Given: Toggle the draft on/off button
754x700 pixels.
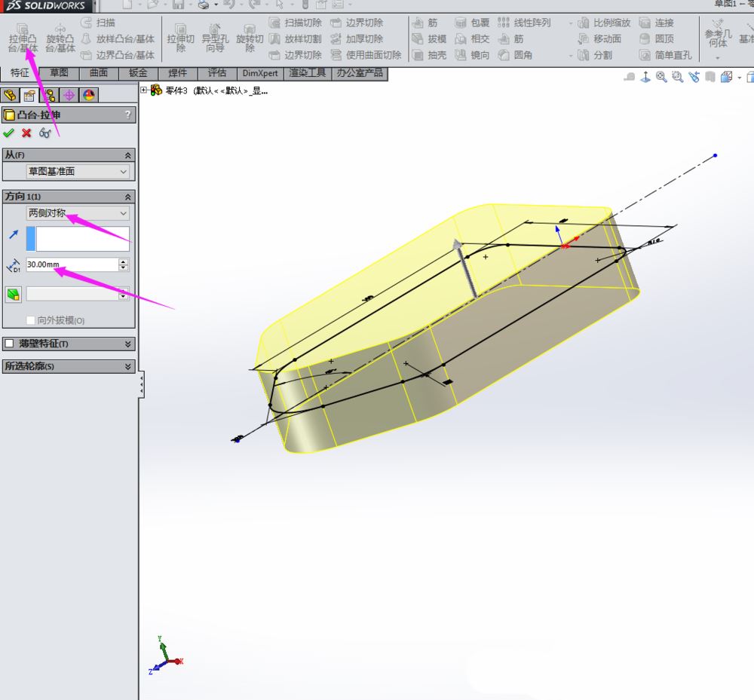Looking at the screenshot, I should click(13, 294).
